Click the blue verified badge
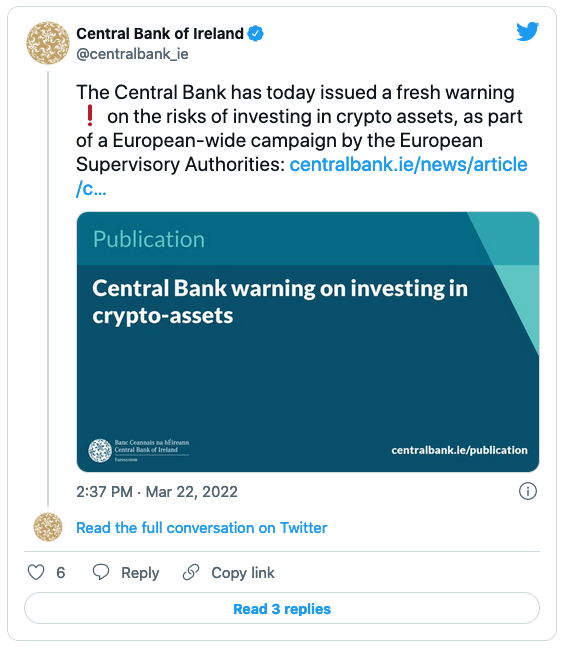The height and width of the screenshot is (649, 563). pos(255,34)
